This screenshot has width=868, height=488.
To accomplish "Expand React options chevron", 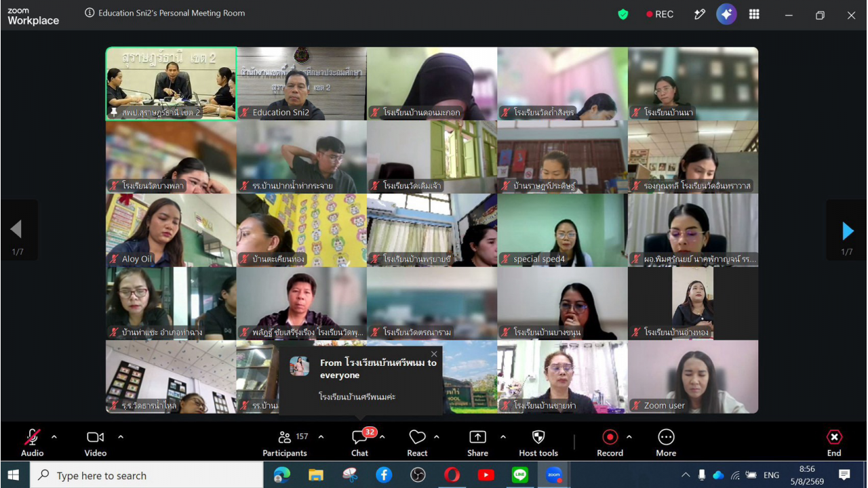I will [x=437, y=437].
